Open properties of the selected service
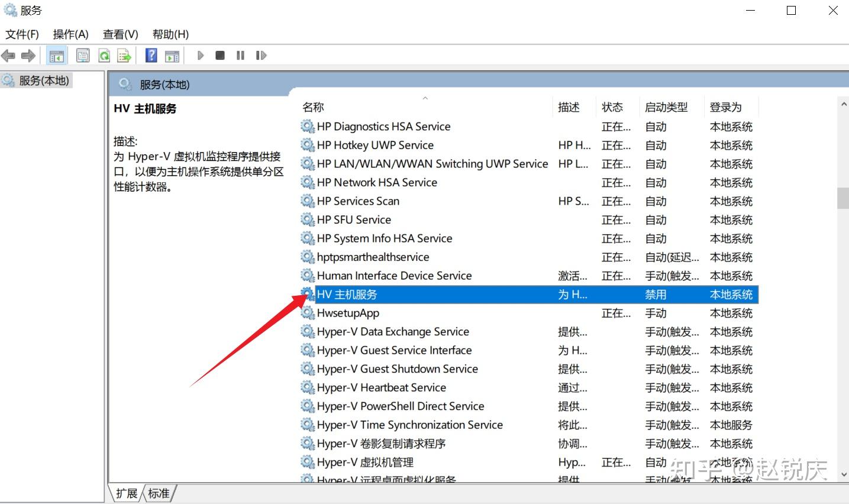Screen dimensions: 849x504 tap(83, 55)
